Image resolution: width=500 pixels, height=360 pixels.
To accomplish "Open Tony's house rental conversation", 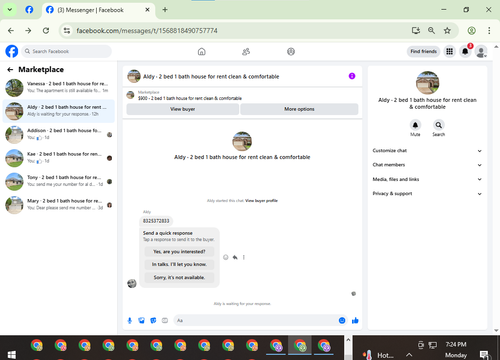I will click(x=59, y=181).
